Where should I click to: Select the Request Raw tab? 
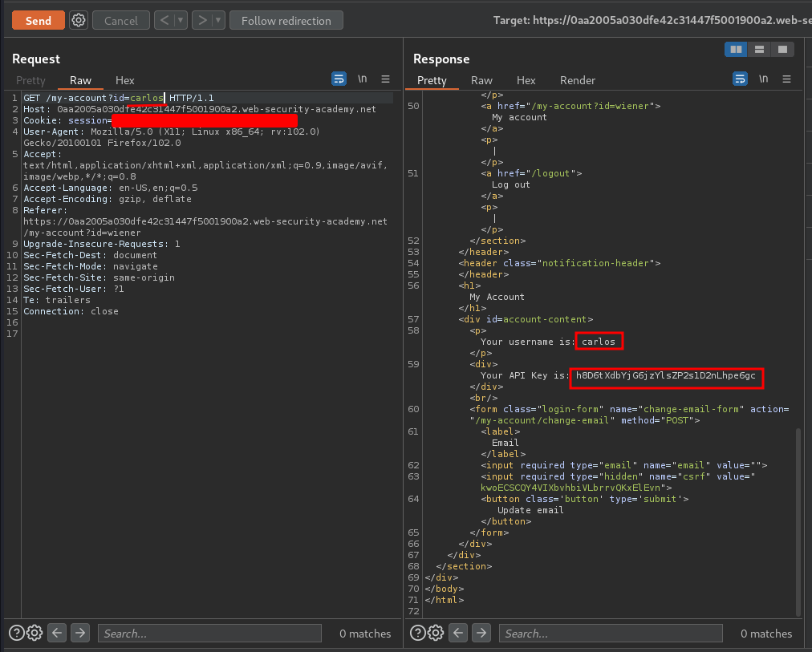pyautogui.click(x=80, y=80)
